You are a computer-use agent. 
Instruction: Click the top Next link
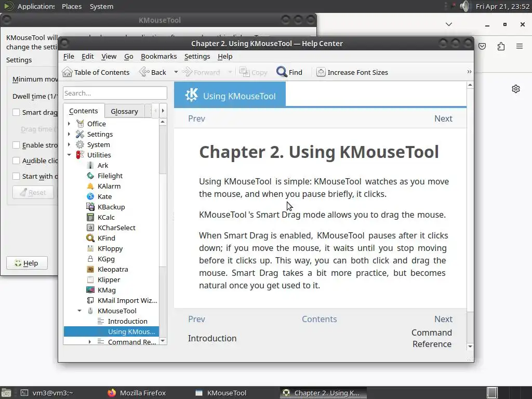(443, 119)
